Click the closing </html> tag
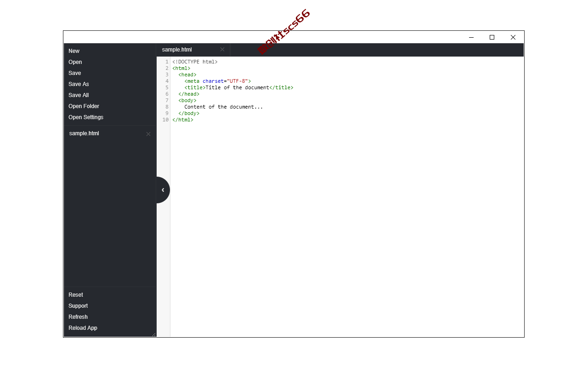 click(x=183, y=120)
